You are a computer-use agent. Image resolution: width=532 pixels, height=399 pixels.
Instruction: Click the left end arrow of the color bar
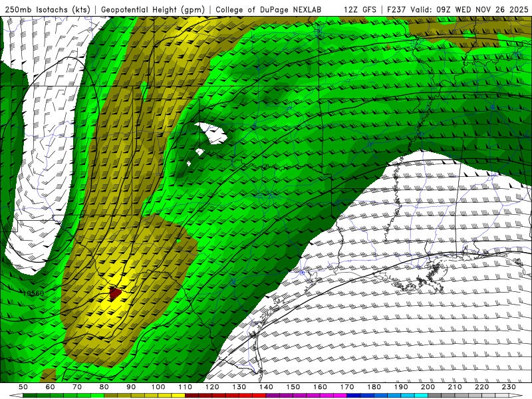(x=16, y=395)
